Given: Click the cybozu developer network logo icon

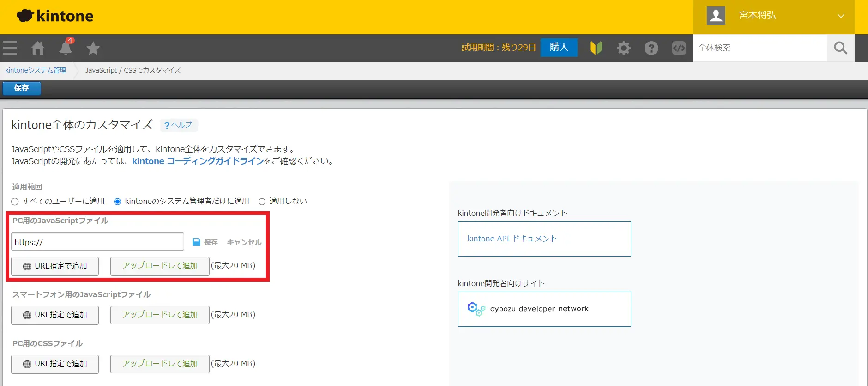Looking at the screenshot, I should (476, 309).
